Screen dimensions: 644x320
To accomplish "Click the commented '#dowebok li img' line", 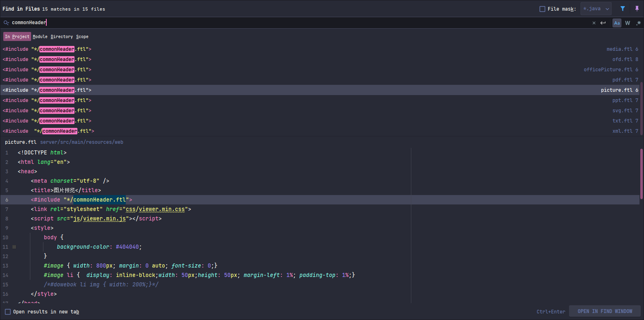I will 101,285.
